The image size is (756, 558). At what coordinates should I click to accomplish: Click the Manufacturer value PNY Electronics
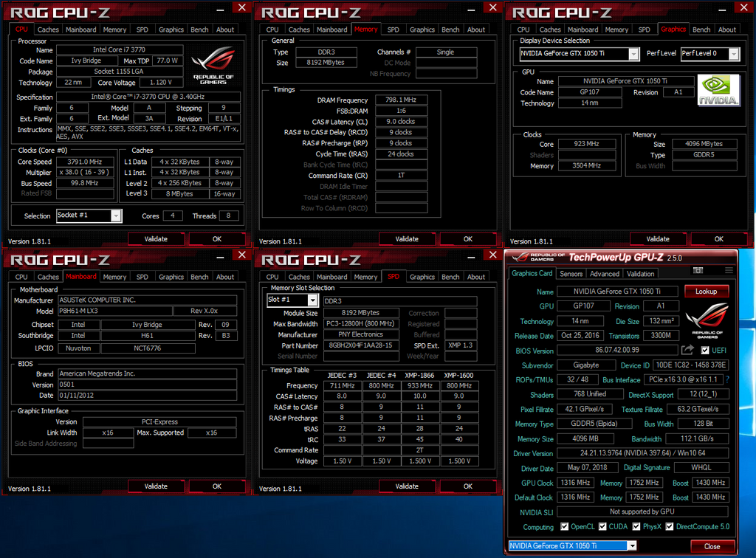361,334
